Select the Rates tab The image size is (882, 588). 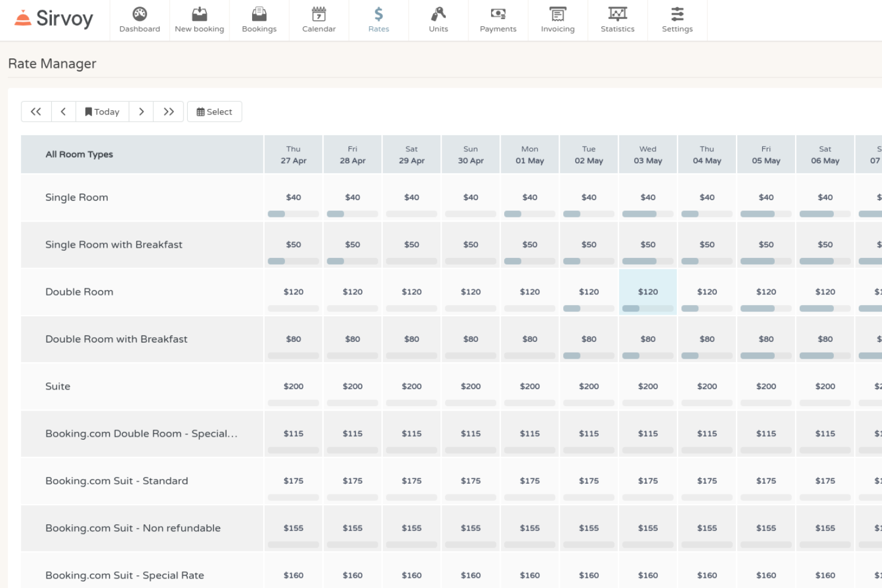pos(378,20)
